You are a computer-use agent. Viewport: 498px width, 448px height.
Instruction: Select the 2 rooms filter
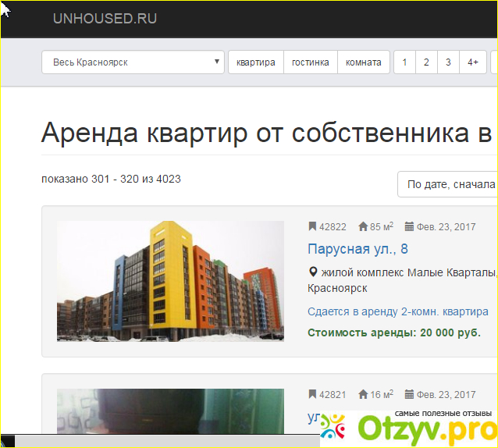(426, 62)
